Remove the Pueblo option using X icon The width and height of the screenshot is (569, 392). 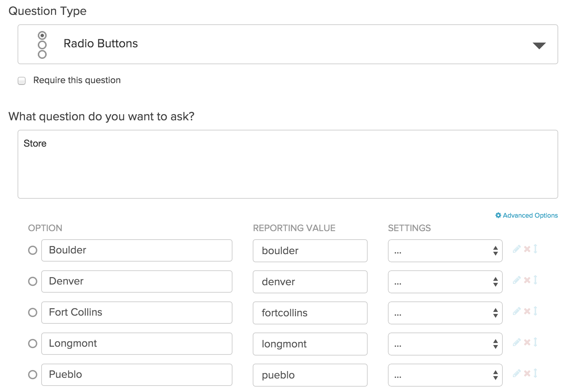tap(527, 373)
